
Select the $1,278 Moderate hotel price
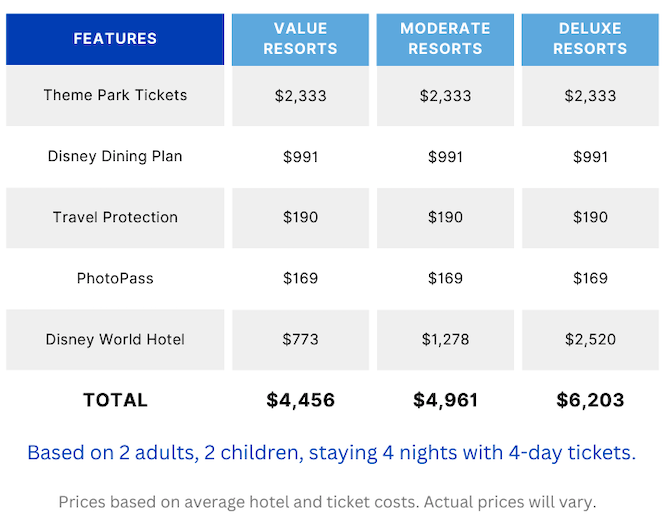[x=445, y=340]
